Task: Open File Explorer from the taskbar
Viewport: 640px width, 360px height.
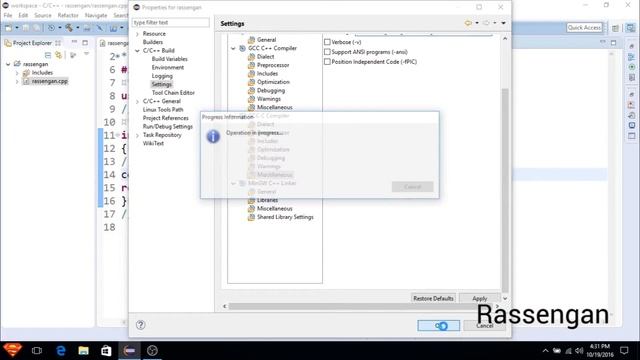Action: point(84,351)
